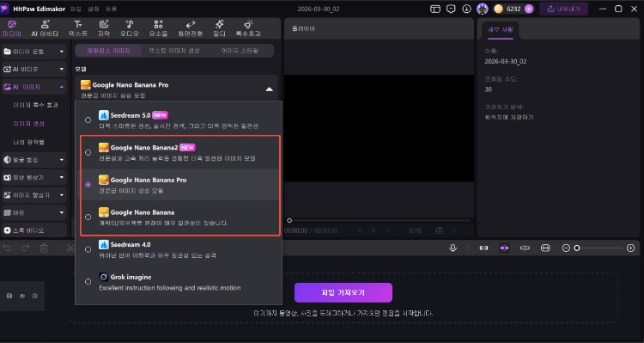Click the timeline zoom out minus icon
The height and width of the screenshot is (343, 644).
566,248
